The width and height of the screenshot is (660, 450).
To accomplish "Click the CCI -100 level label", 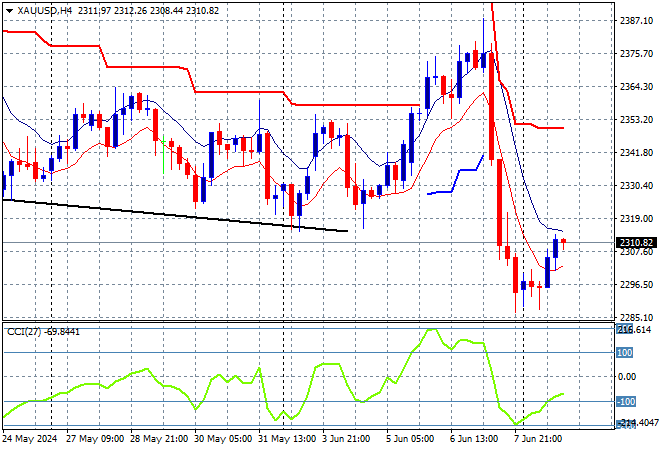I will [x=625, y=402].
